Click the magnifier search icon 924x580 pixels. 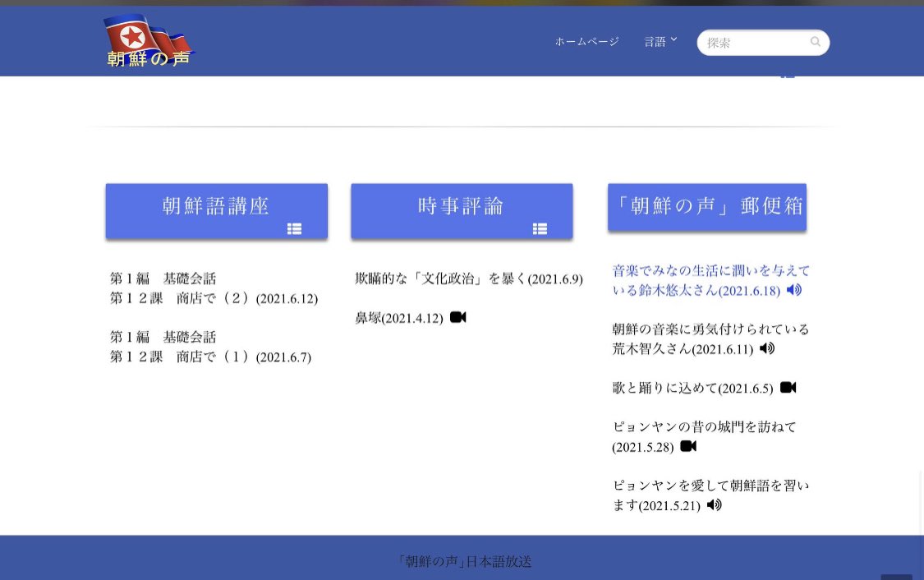pos(816,42)
